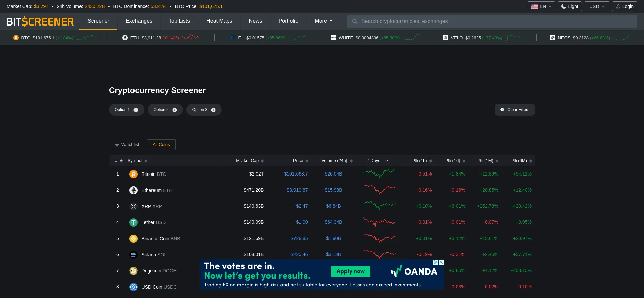644x298 pixels.
Task: Add filter with Option 1 plus icon
Action: pyautogui.click(x=136, y=110)
